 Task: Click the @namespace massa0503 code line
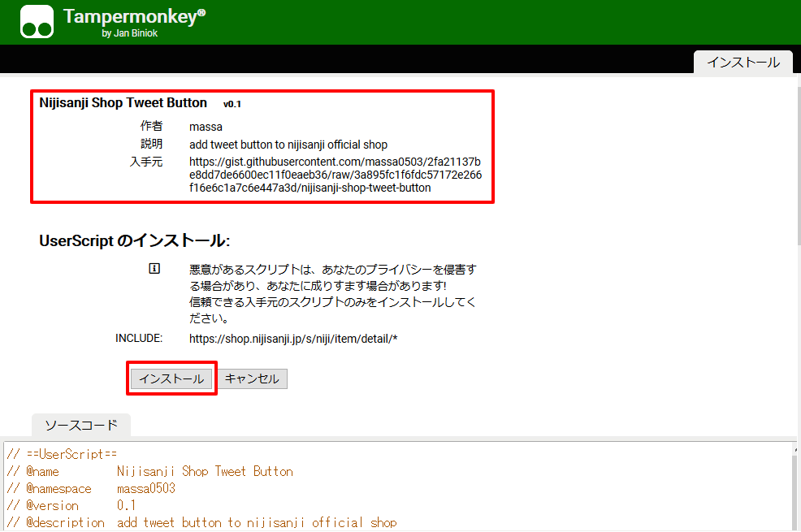point(91,488)
